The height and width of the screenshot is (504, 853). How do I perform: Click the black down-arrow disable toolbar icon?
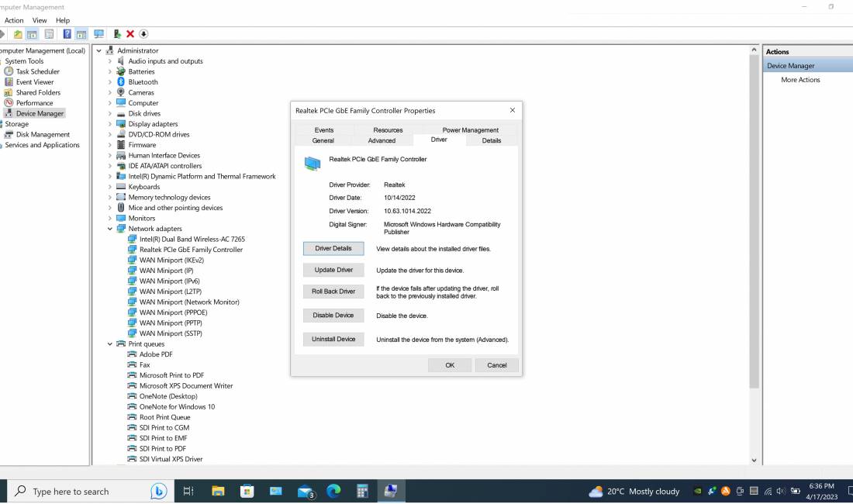143,34
